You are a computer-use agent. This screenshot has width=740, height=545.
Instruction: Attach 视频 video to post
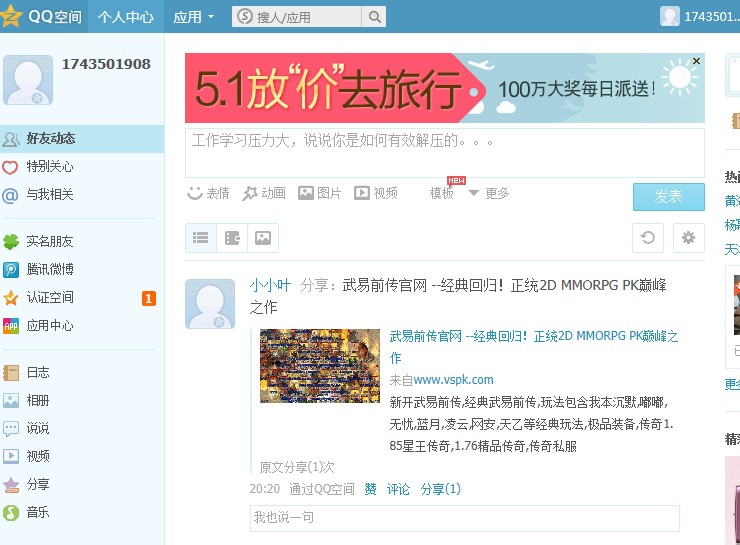pyautogui.click(x=376, y=193)
